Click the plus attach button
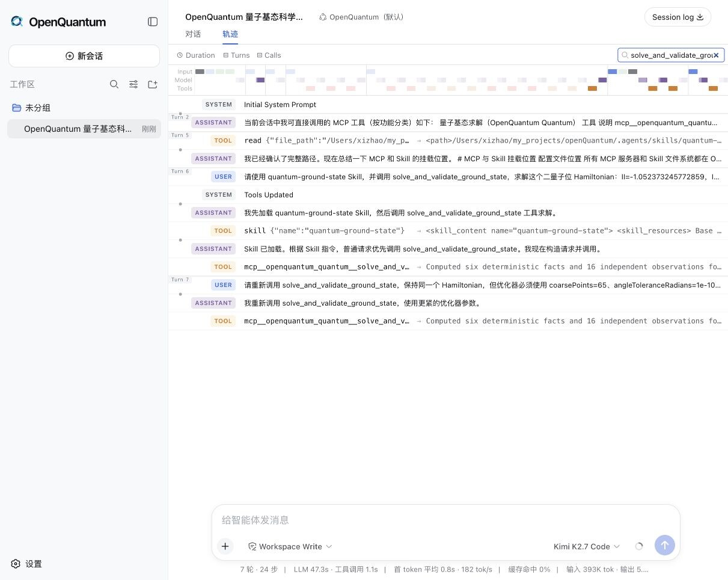This screenshot has width=728, height=580. click(225, 546)
